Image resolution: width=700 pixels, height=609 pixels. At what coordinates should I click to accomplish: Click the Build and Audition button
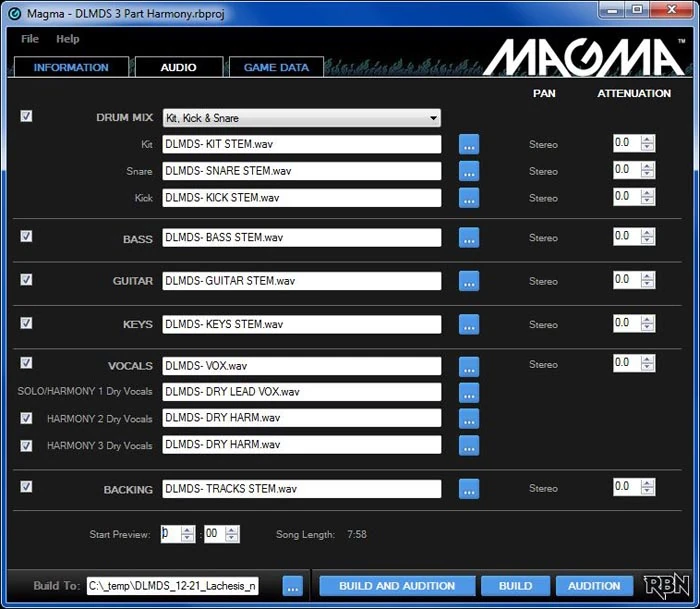[x=397, y=586]
